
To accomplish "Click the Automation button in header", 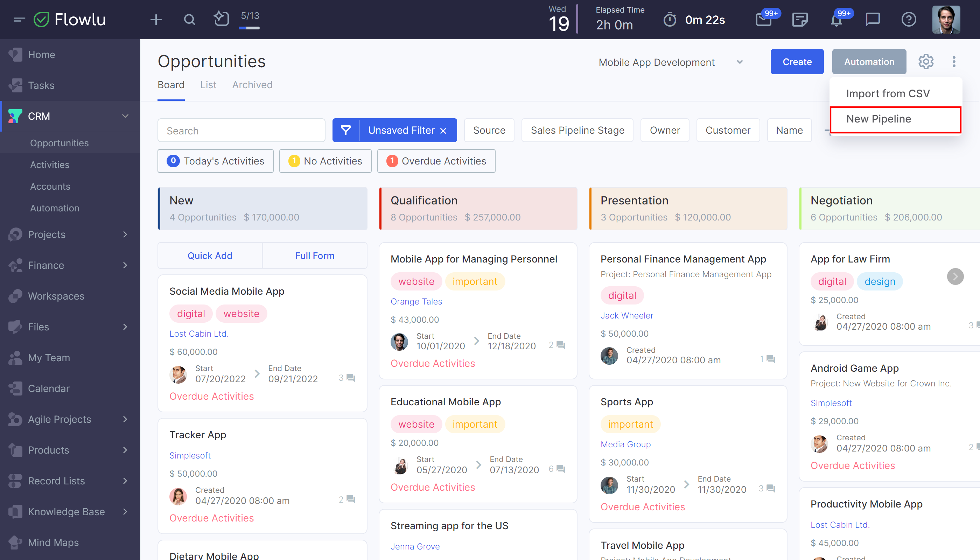I will click(869, 62).
